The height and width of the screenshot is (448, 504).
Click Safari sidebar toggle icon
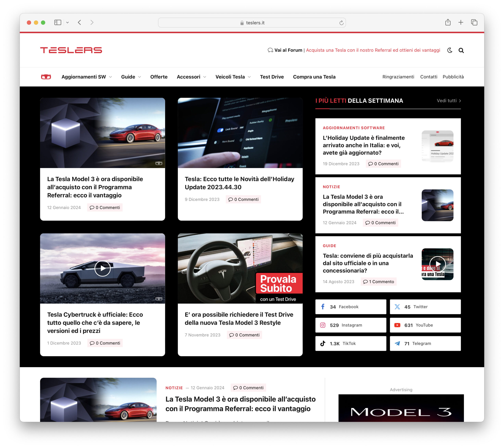(58, 22)
